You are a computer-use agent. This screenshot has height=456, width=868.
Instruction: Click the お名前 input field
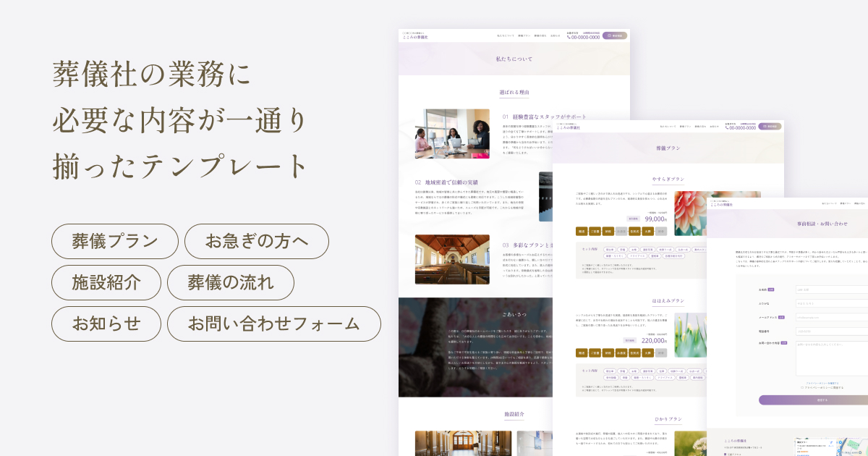tap(832, 290)
